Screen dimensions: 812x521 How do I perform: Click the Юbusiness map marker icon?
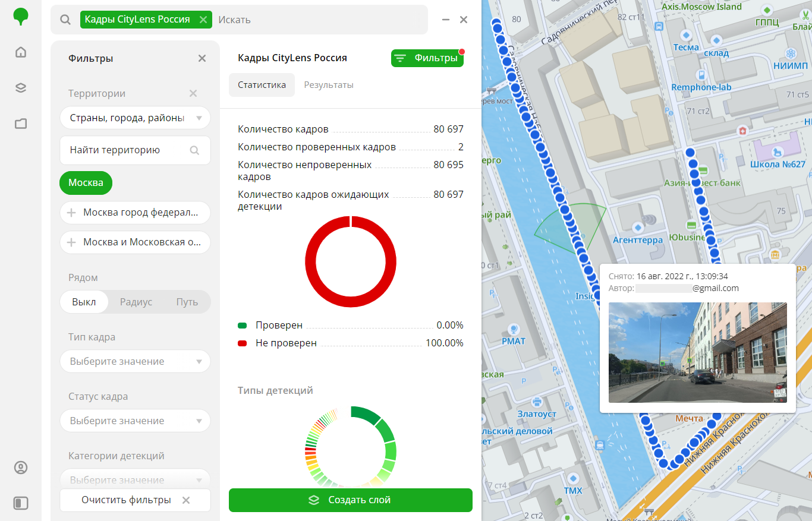pos(691,225)
